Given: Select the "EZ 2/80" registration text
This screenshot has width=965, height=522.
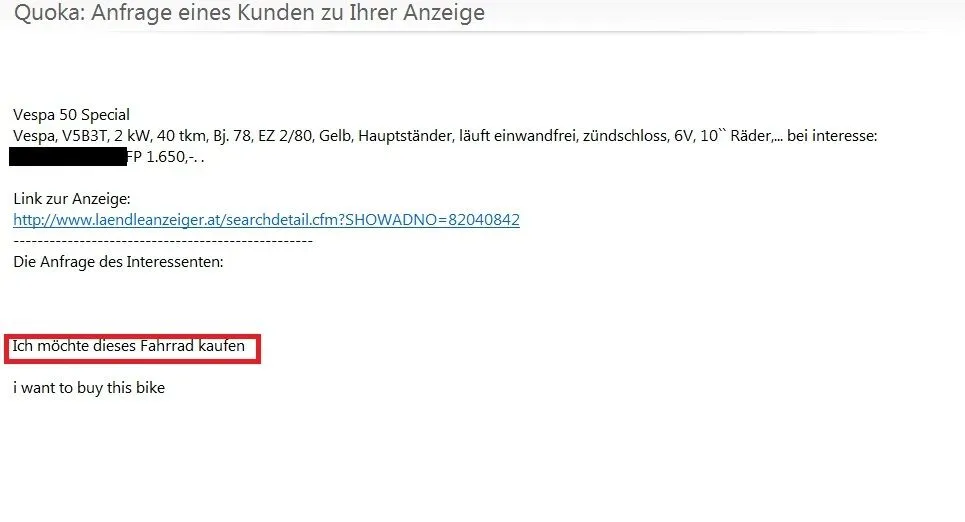Looking at the screenshot, I should pos(284,136).
